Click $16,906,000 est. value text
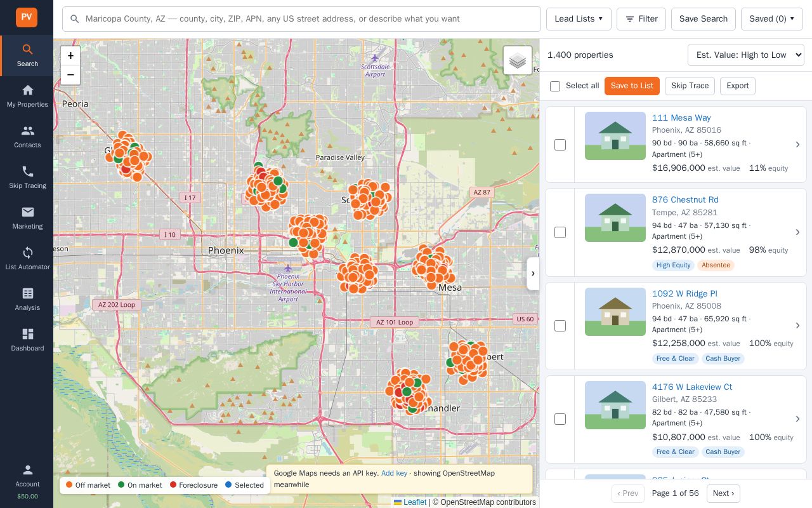812x508 pixels. click(x=696, y=168)
